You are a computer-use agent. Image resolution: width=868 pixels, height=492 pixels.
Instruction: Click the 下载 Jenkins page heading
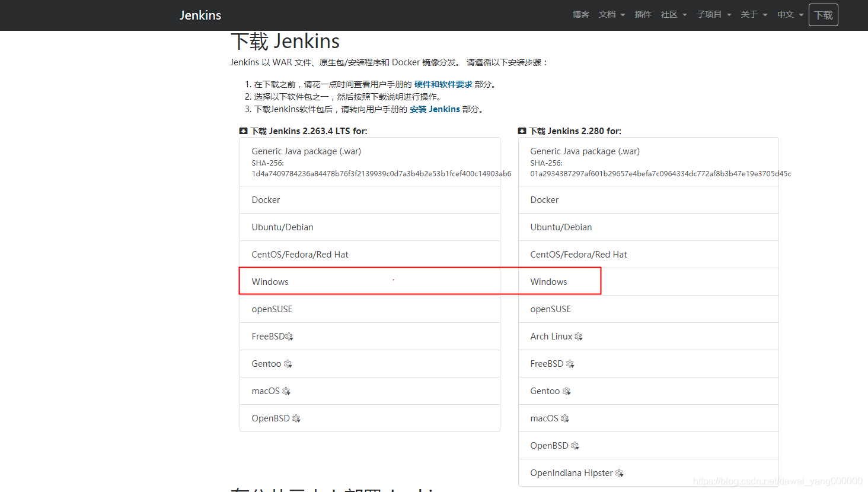click(285, 41)
